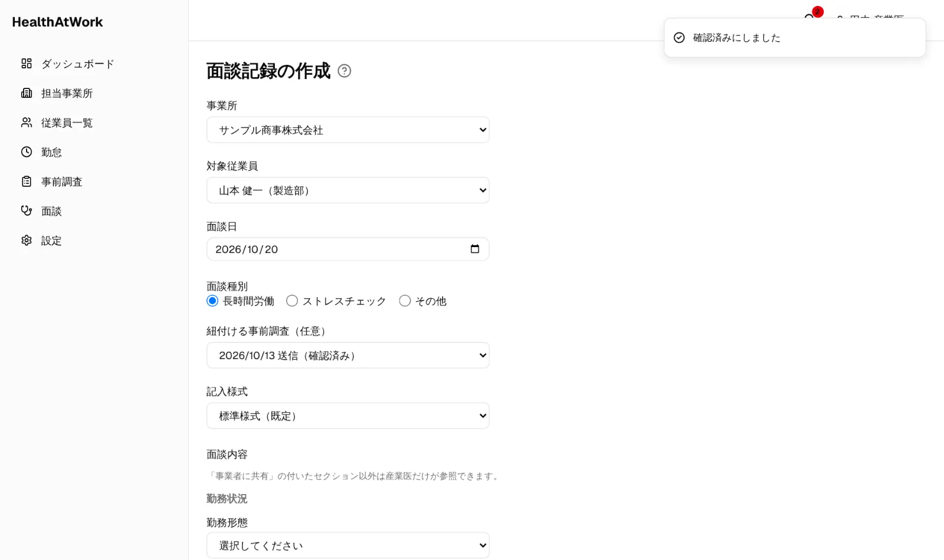944x560 pixels.
Task: Select the 長時間労働 radio button
Action: [212, 301]
